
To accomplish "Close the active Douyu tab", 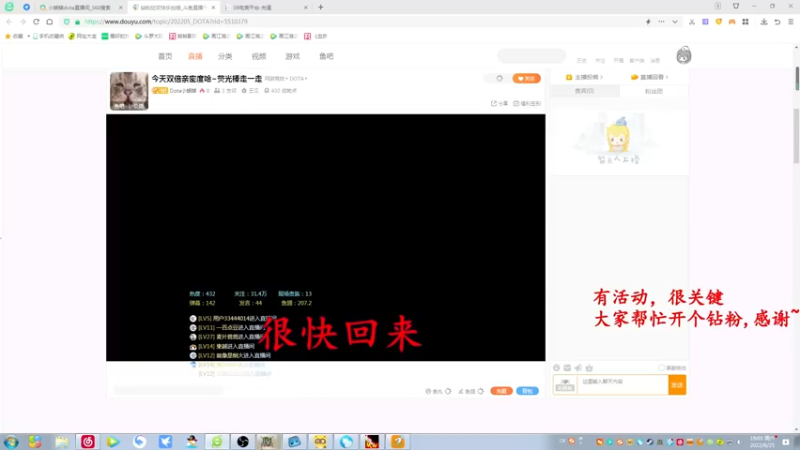I will [213, 8].
